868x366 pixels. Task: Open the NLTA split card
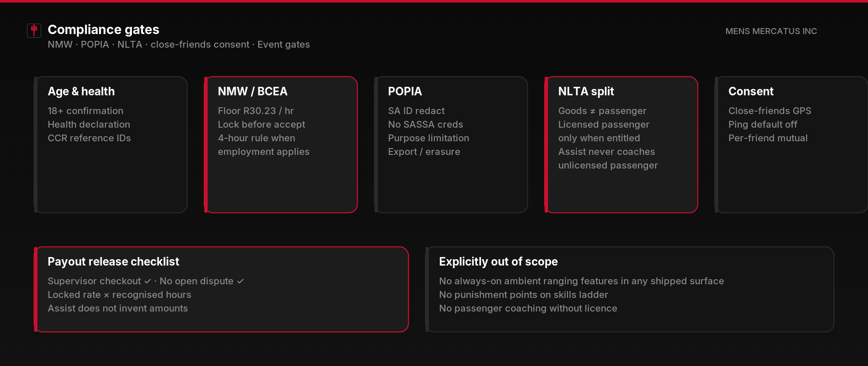point(621,145)
